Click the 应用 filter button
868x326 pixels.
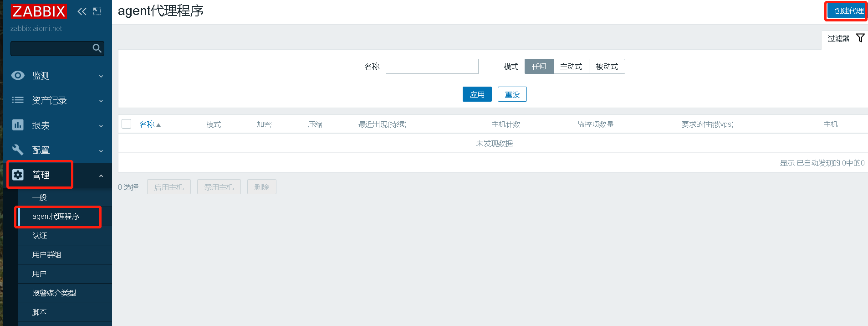tap(477, 94)
